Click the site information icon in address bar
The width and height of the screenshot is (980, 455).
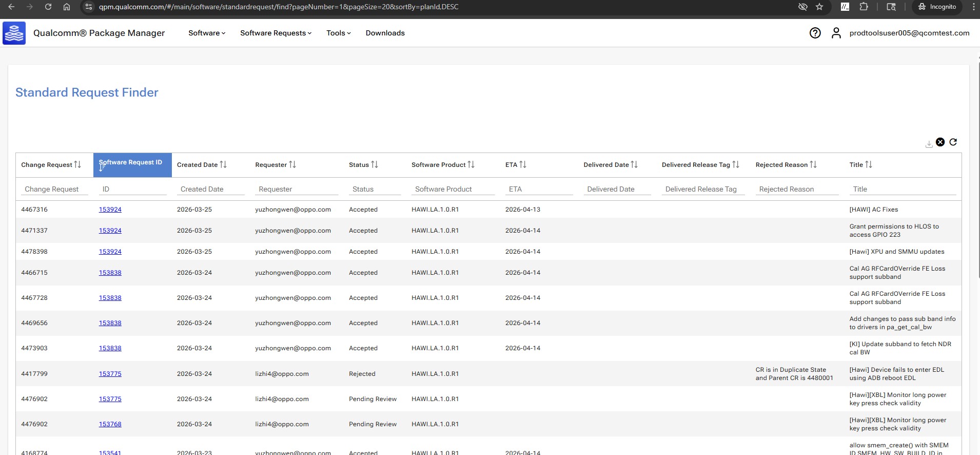(89, 7)
